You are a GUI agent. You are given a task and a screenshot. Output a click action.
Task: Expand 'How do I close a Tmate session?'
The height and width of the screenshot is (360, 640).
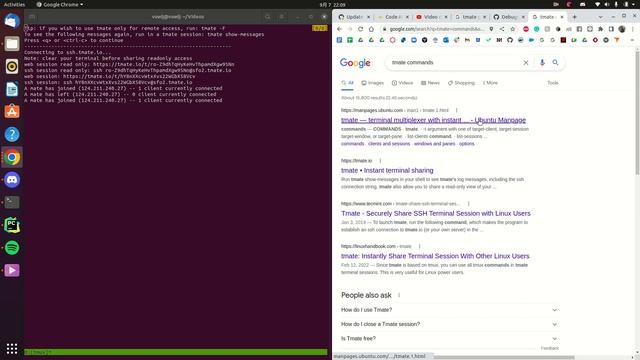pyautogui.click(x=449, y=324)
